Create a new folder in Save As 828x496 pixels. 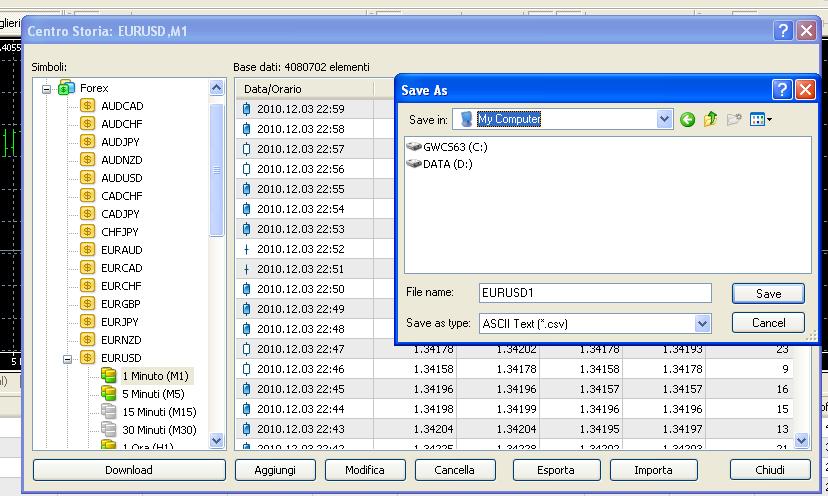(x=733, y=119)
